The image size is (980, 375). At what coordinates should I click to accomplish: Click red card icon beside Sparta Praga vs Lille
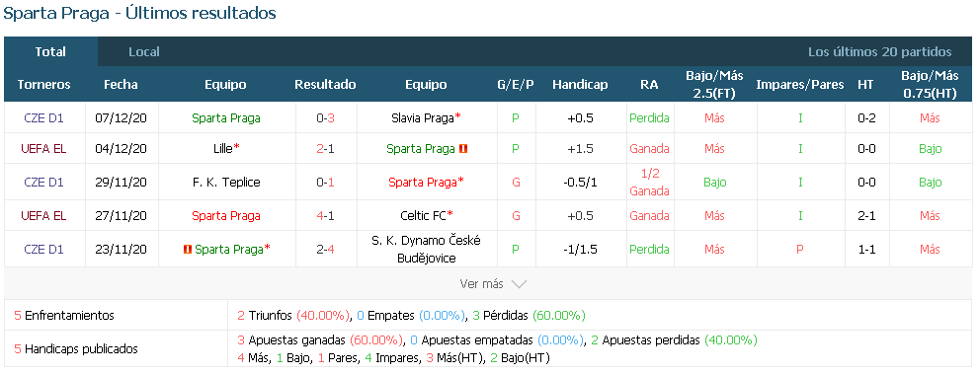coord(463,148)
